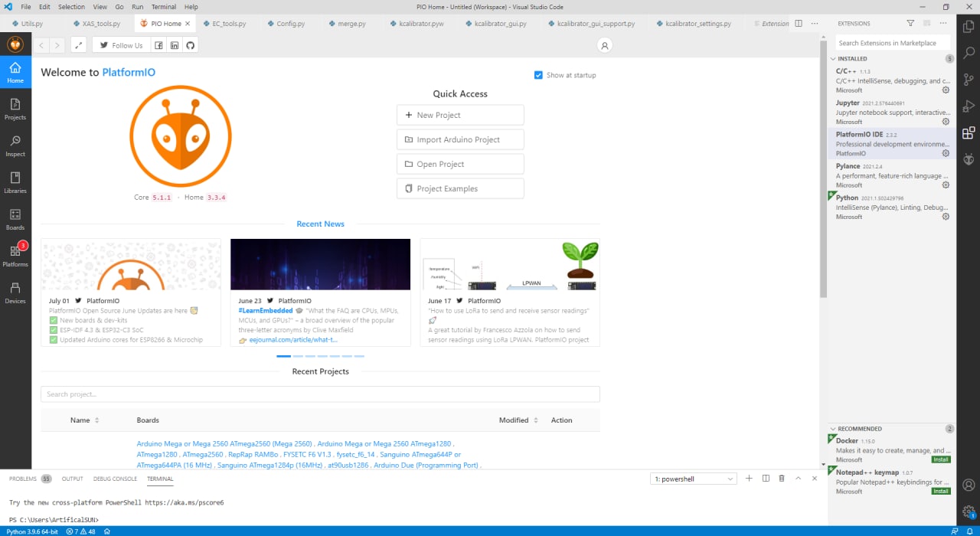Select the Extensions view in the activity bar
Viewport: 980px width, 536px height.
[x=969, y=132]
